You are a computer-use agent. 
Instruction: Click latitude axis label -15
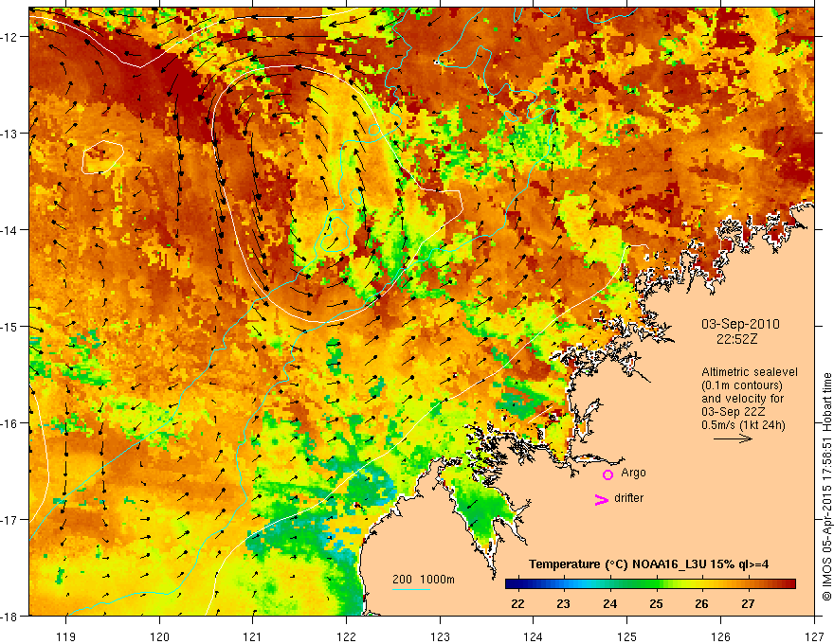9,326
